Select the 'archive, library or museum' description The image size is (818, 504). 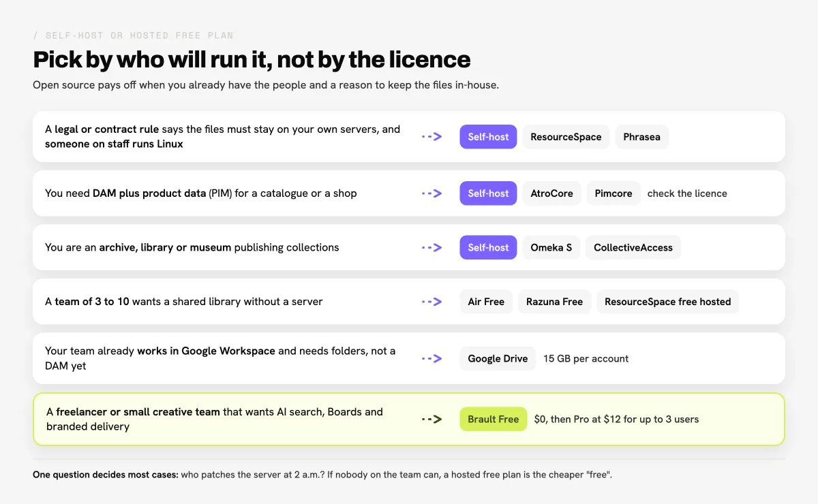192,247
